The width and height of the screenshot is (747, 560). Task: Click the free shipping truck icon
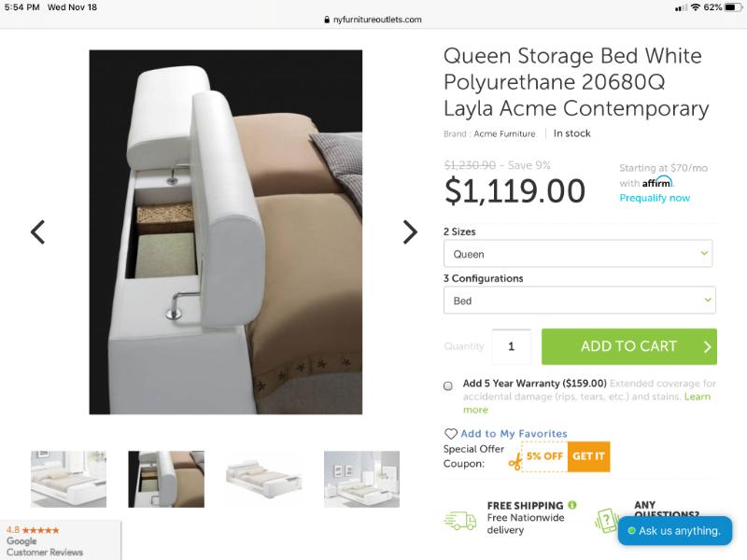pyautogui.click(x=460, y=521)
